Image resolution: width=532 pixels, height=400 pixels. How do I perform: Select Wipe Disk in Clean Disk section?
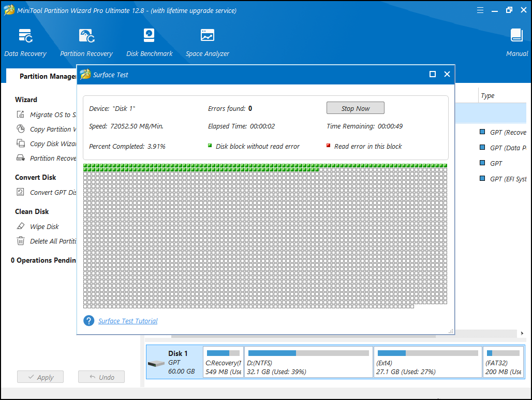45,226
